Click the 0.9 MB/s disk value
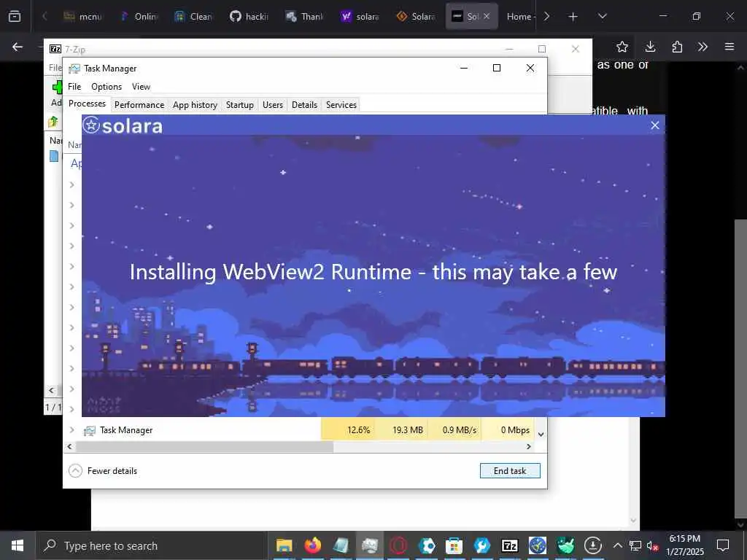Image resolution: width=747 pixels, height=560 pixels. coord(460,430)
